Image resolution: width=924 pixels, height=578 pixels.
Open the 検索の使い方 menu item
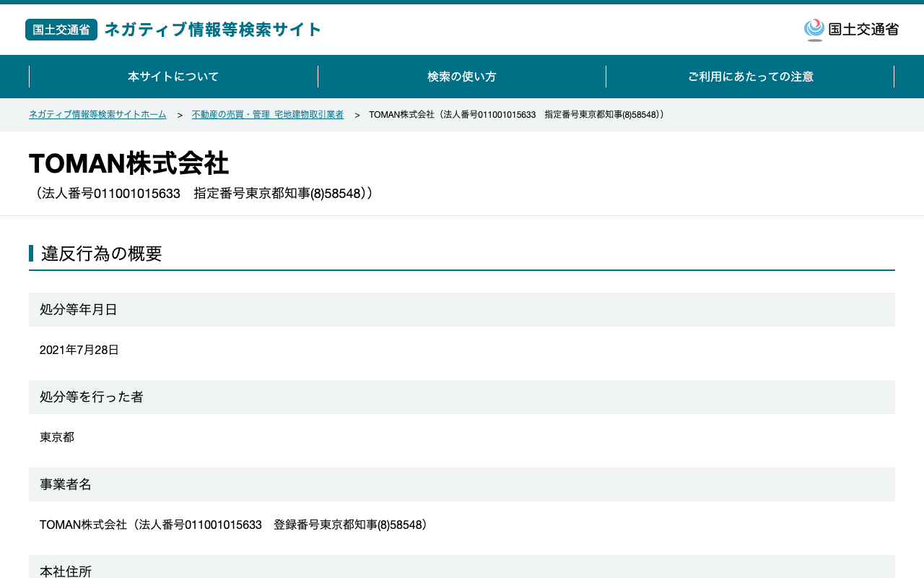pyautogui.click(x=462, y=77)
